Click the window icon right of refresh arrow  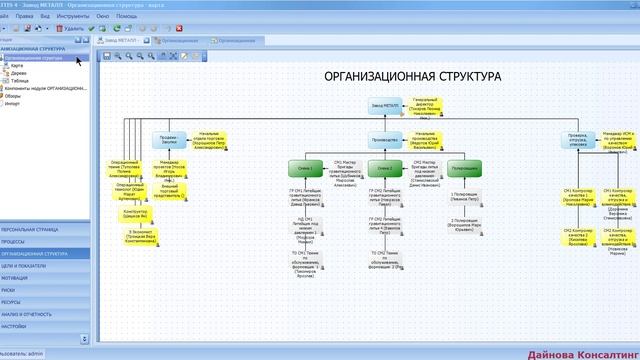click(x=128, y=29)
